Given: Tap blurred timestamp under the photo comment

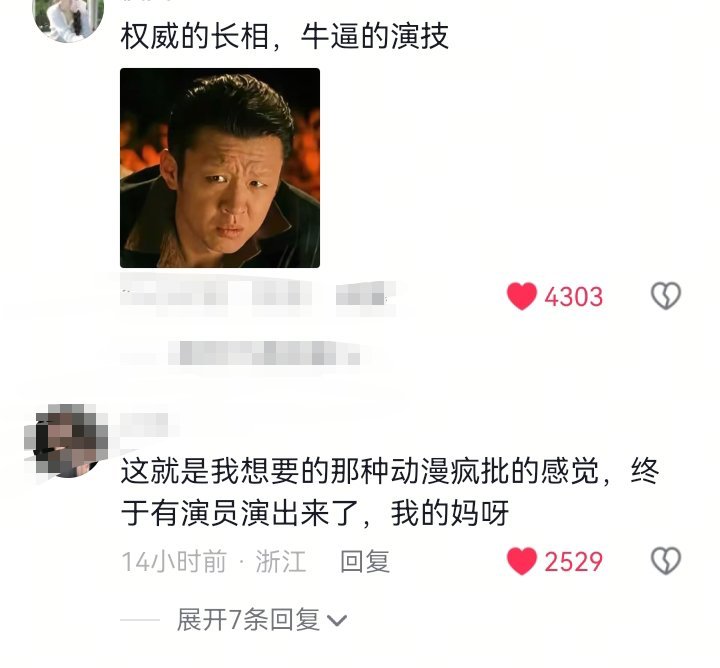Looking at the screenshot, I should [174, 295].
